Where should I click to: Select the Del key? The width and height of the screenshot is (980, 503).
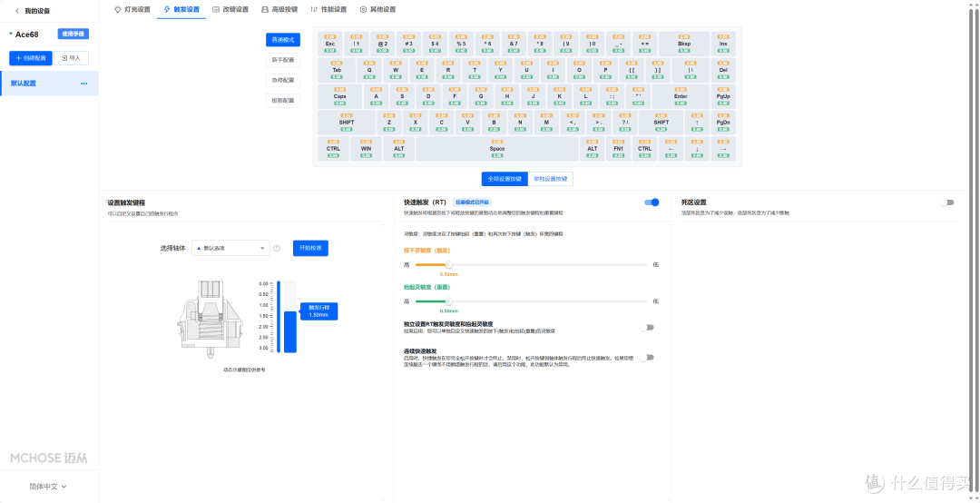pyautogui.click(x=723, y=70)
